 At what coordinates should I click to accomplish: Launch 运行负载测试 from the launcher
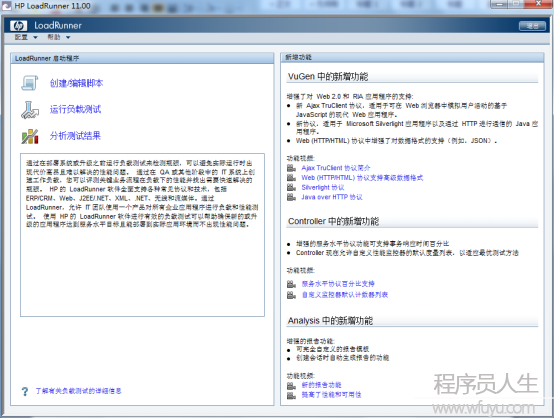(75, 110)
